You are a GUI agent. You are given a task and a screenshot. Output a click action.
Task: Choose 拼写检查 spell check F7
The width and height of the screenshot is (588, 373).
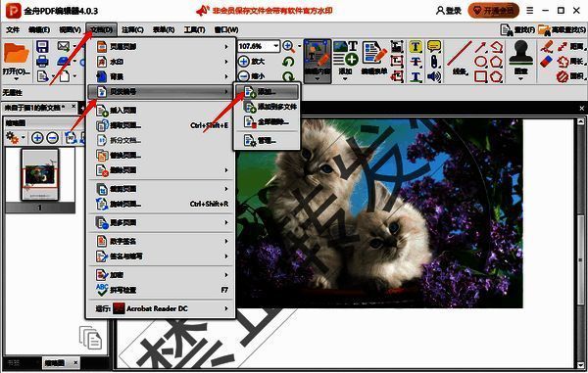pos(162,290)
